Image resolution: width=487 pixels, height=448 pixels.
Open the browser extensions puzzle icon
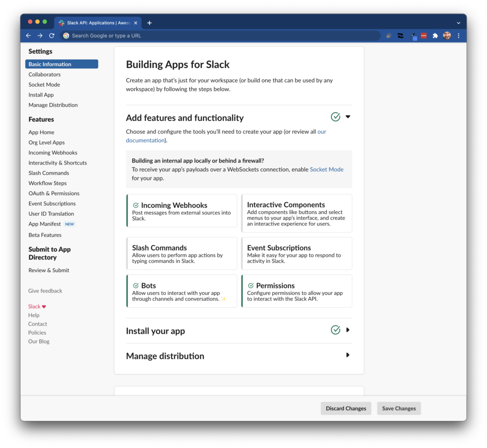435,36
